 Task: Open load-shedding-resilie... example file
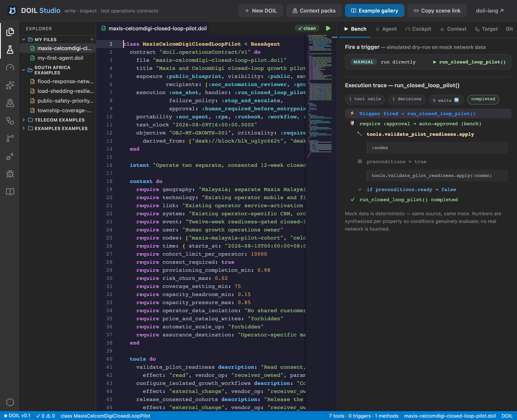pyautogui.click(x=58, y=91)
